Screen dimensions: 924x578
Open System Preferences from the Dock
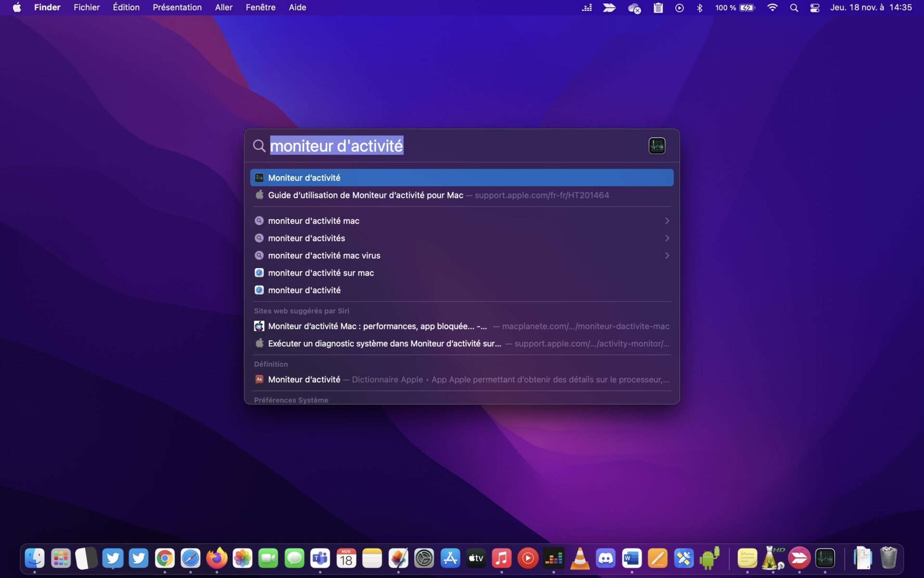(x=424, y=558)
